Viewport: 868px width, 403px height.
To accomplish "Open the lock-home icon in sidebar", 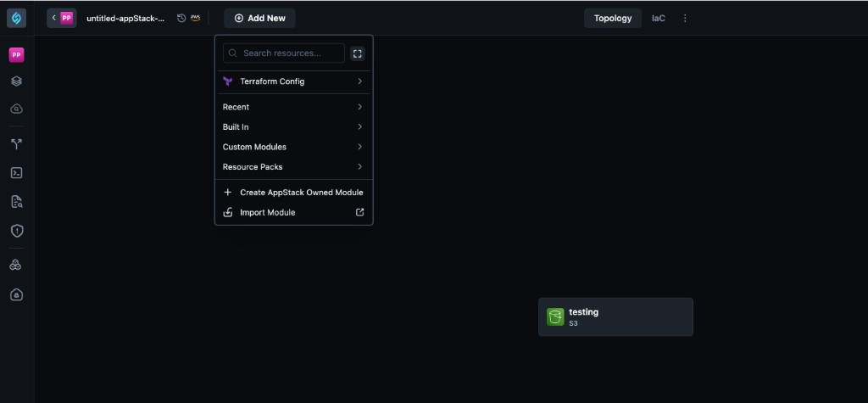I will click(x=17, y=294).
